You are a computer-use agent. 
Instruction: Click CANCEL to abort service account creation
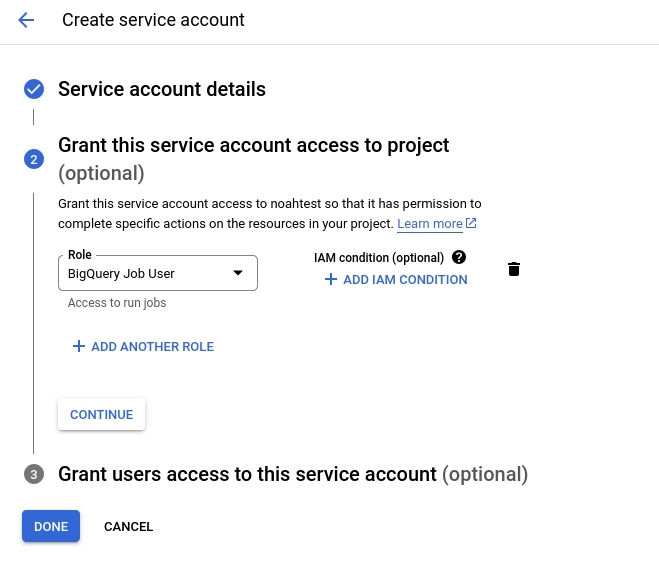[x=128, y=526]
